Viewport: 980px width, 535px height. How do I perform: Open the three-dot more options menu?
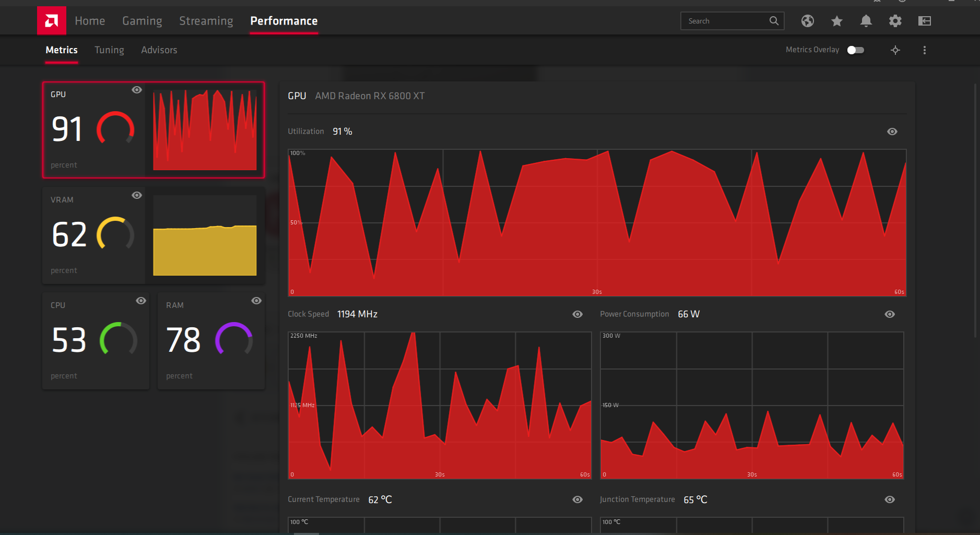coord(925,50)
